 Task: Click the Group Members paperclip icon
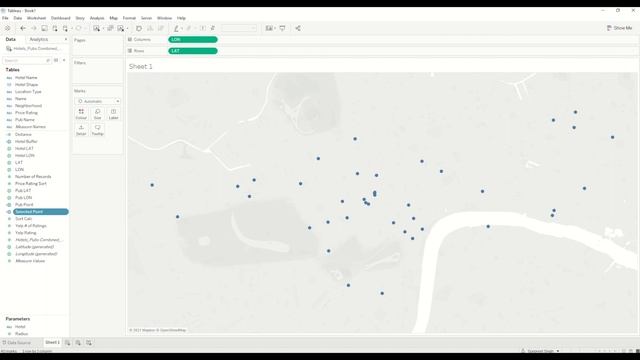click(x=189, y=28)
